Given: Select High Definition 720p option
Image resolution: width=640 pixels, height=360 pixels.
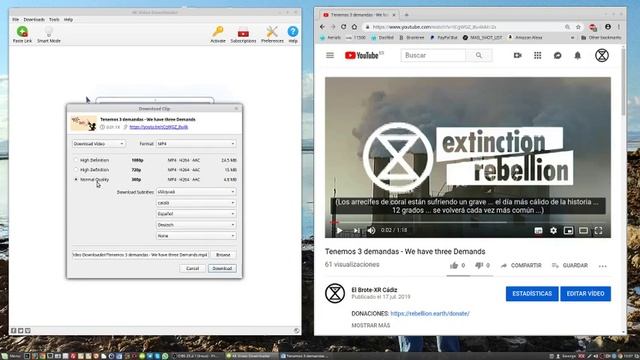Looking at the screenshot, I should click(x=76, y=170).
